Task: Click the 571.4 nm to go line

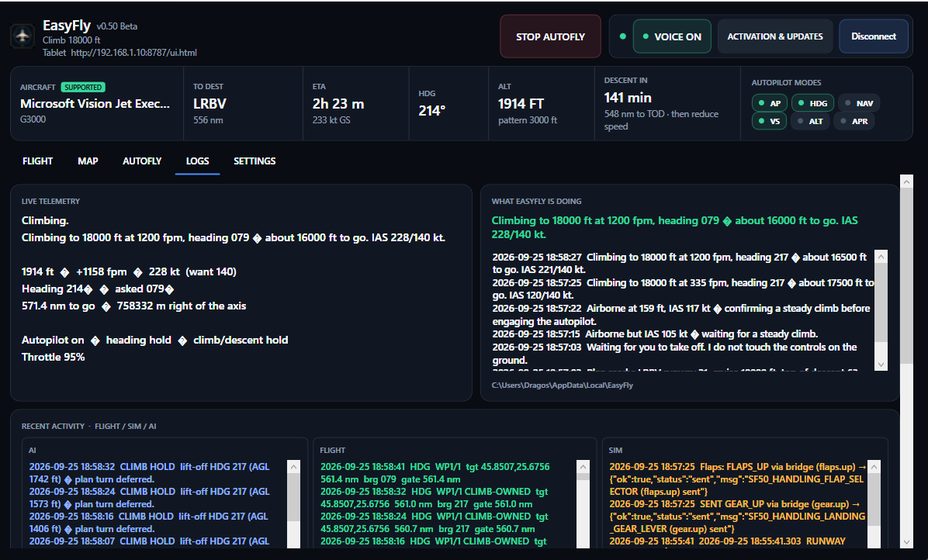Action: 133,306
